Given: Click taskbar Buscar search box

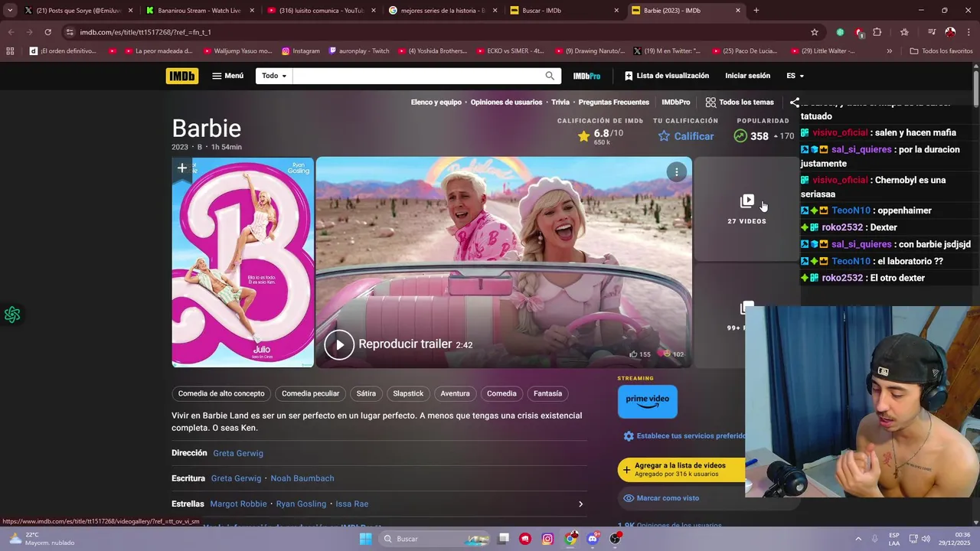Looking at the screenshot, I should pyautogui.click(x=435, y=539).
